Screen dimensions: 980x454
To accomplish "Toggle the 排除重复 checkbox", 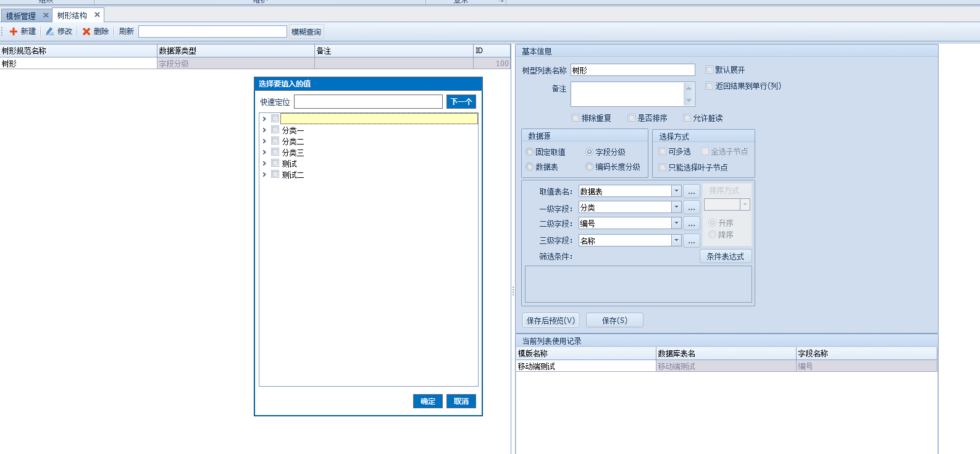I will tap(576, 118).
